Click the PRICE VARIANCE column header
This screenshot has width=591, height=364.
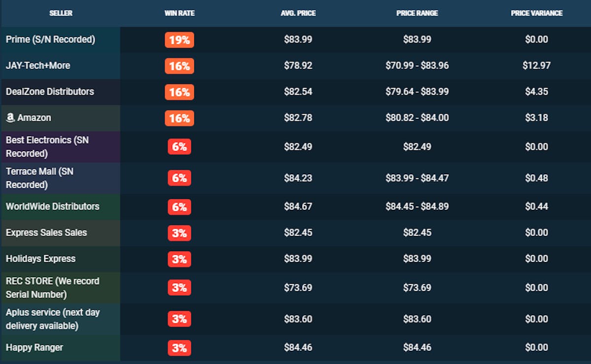[x=536, y=13]
